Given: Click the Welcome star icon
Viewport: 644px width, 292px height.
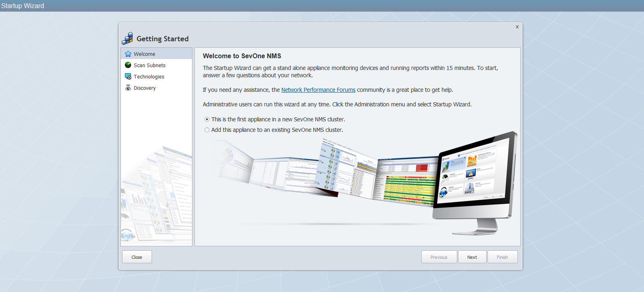Looking at the screenshot, I should point(128,54).
